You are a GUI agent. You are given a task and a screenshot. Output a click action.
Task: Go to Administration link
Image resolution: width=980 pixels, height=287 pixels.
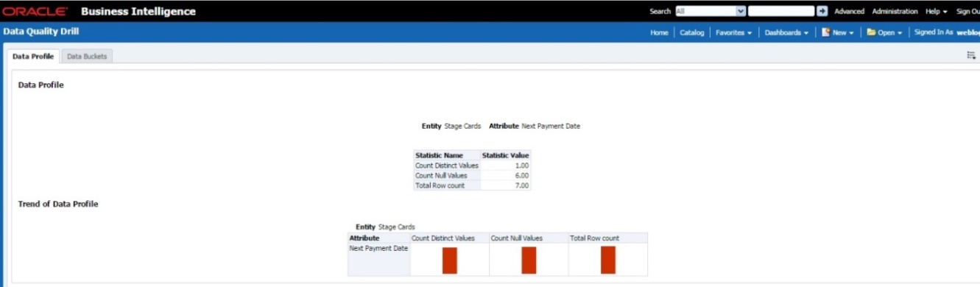pos(895,11)
